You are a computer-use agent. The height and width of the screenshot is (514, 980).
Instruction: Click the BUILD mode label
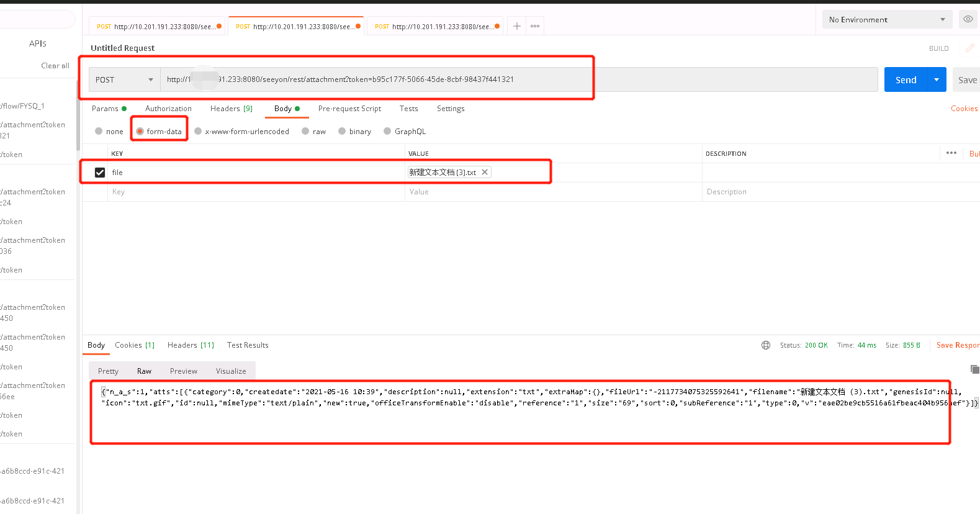[x=938, y=48]
